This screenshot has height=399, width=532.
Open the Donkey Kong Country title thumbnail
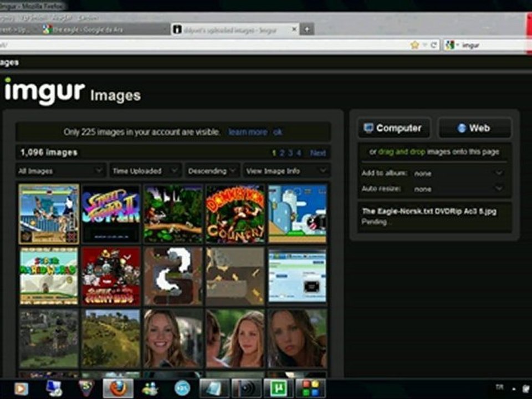pos(235,214)
